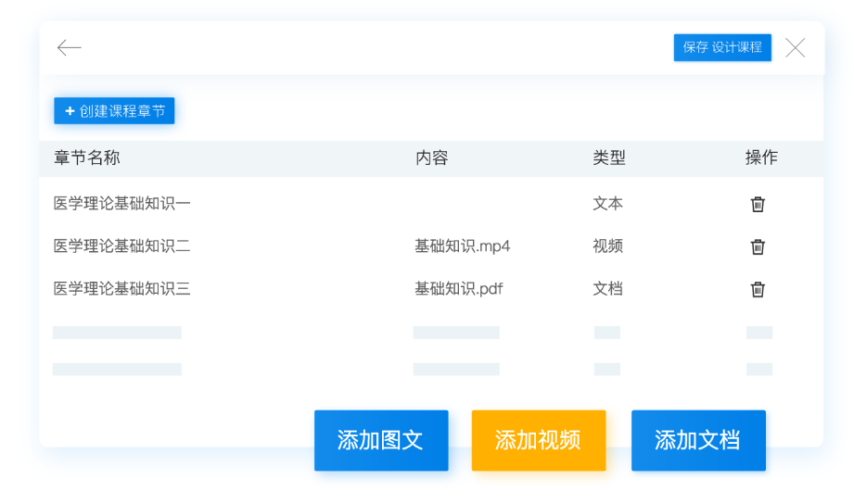Click the 保存 设计课程 button
This screenshot has width=854, height=504.
(x=721, y=47)
